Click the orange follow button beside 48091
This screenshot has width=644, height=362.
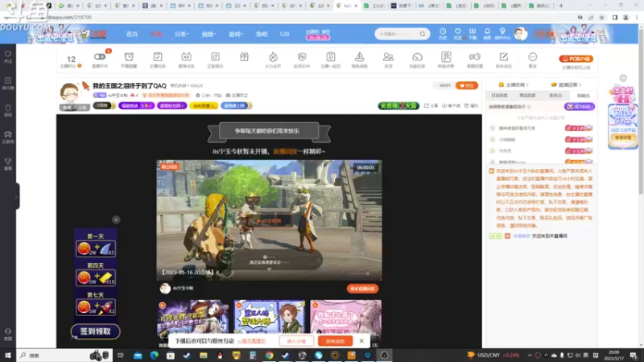coord(467,85)
